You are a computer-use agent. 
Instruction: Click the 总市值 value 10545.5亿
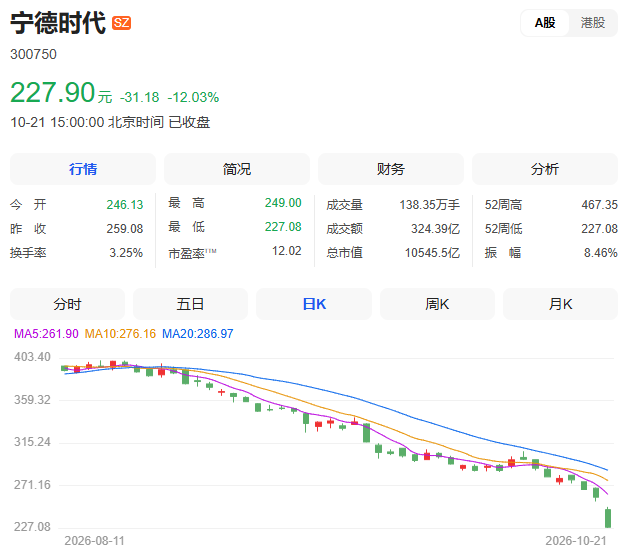pyautogui.click(x=432, y=253)
